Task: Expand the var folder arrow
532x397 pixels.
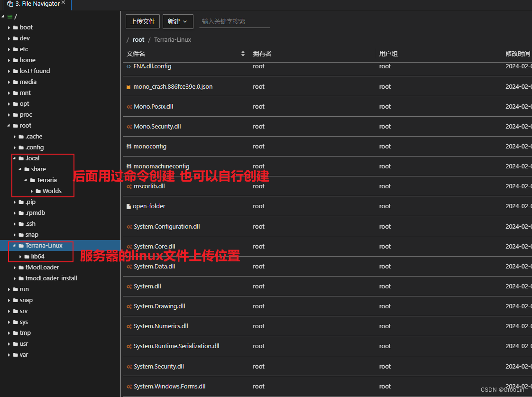Action: [x=9, y=355]
